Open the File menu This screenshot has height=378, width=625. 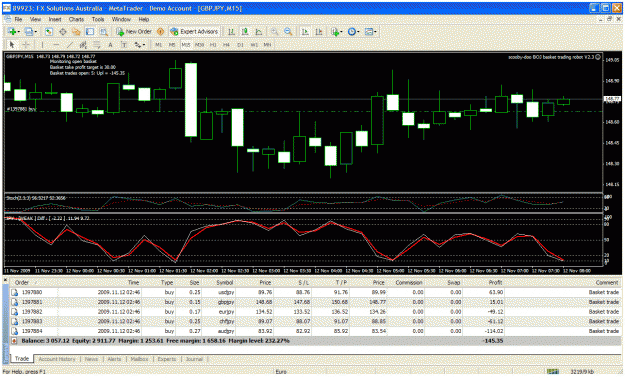(x=18, y=19)
